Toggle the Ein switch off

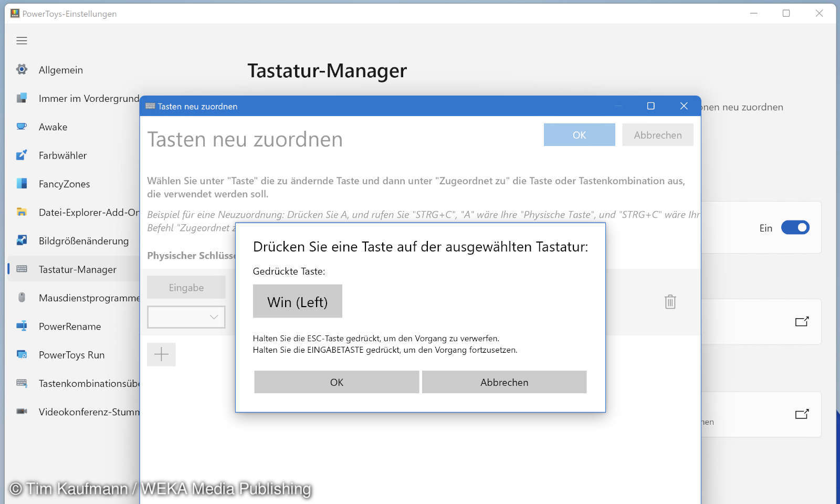tap(795, 227)
